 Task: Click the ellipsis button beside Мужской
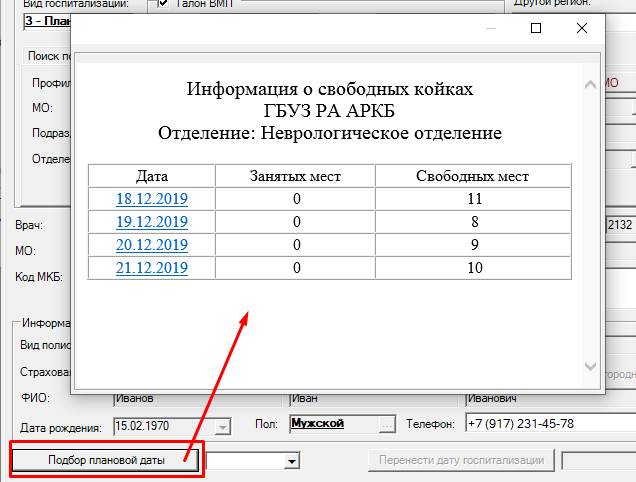click(x=387, y=424)
